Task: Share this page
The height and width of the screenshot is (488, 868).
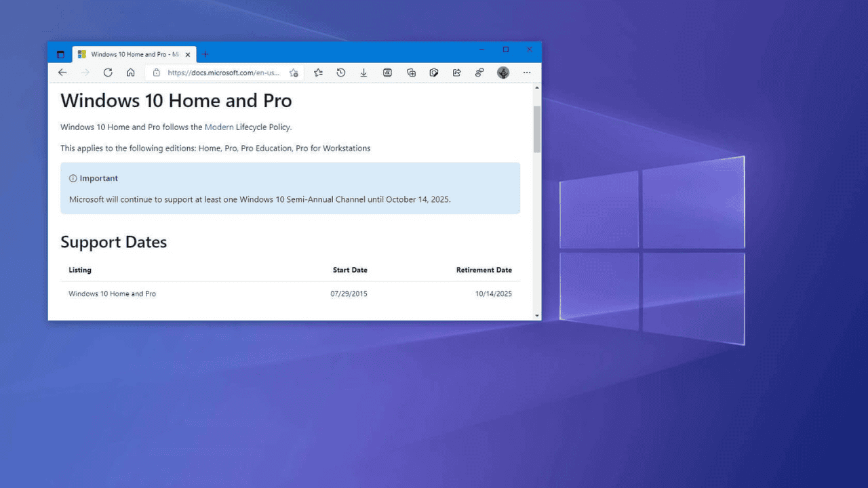Action: 457,73
